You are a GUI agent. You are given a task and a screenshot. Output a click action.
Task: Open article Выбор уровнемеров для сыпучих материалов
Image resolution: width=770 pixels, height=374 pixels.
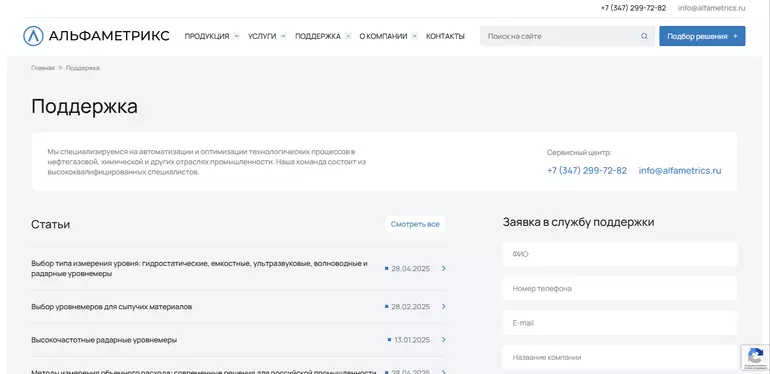tap(111, 307)
